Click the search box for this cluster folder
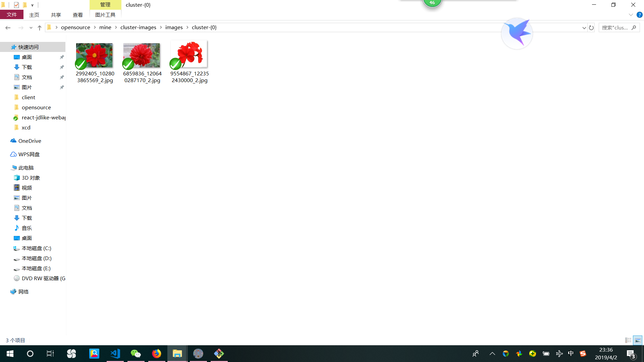Screen dimensions: 644x362 pos(615,27)
